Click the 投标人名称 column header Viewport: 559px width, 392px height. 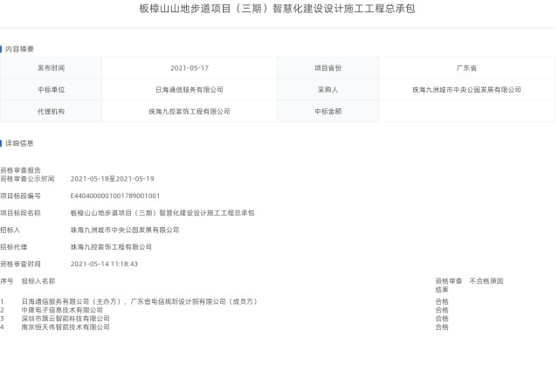[38, 281]
